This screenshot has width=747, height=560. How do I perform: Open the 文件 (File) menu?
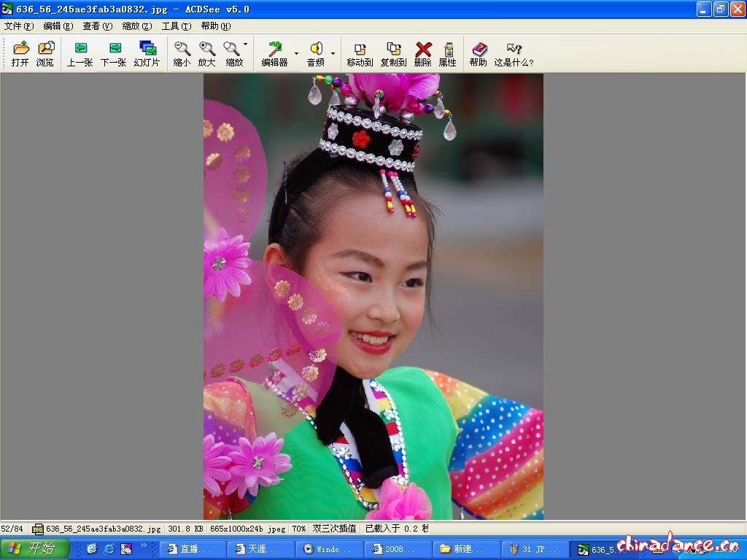pyautogui.click(x=19, y=26)
